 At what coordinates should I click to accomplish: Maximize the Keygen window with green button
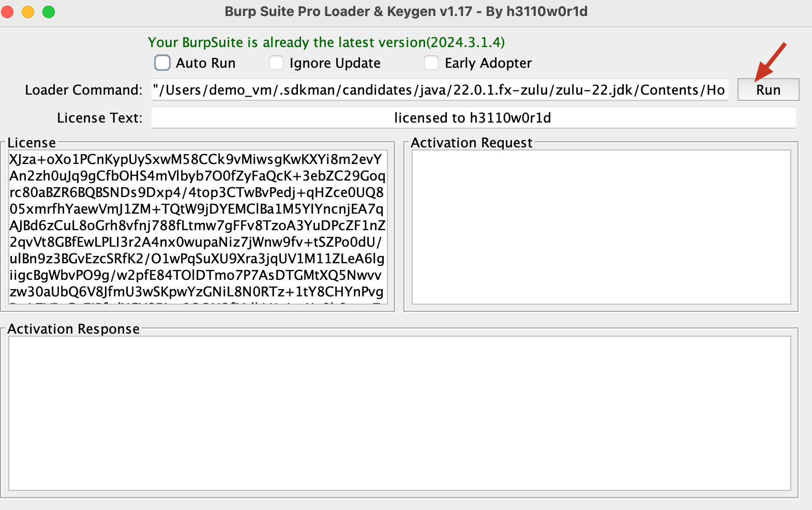(x=49, y=11)
